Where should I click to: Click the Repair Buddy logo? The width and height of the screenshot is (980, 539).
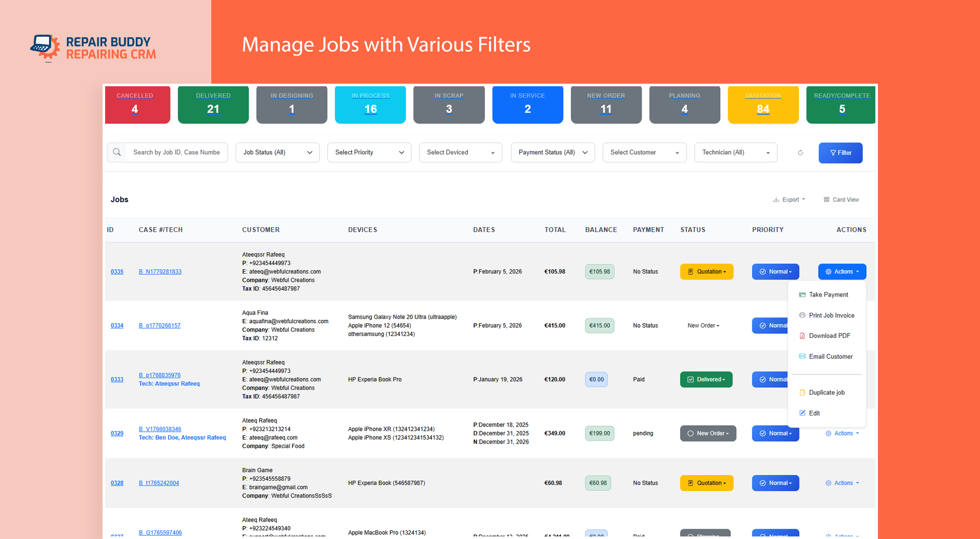(x=93, y=48)
